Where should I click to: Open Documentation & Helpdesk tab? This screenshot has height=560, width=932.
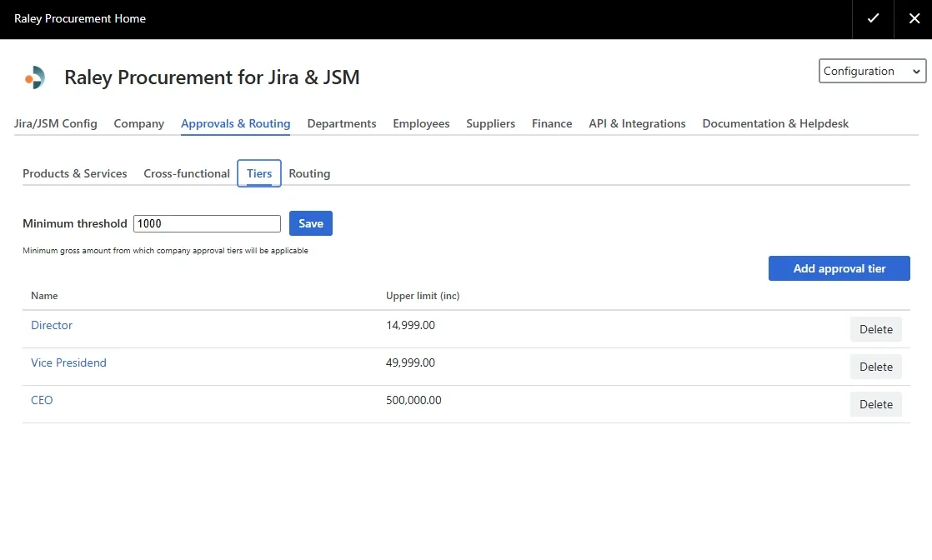tap(775, 123)
